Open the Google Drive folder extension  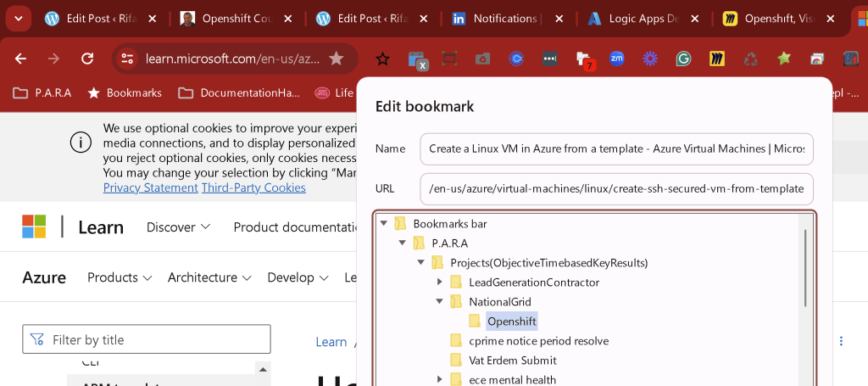tap(482, 59)
